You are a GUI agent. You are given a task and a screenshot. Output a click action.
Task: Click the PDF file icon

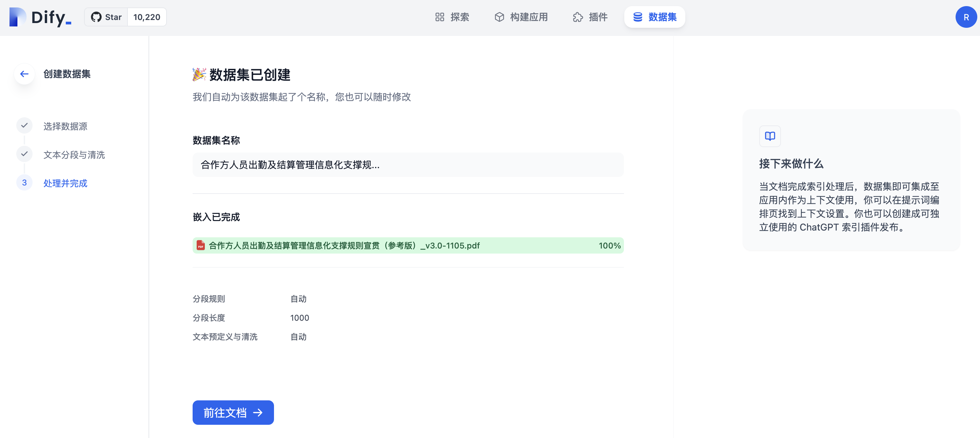click(200, 245)
